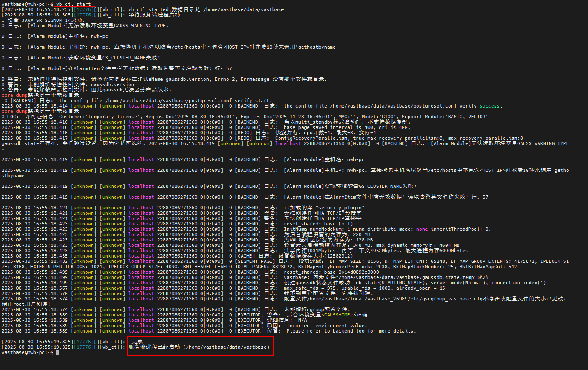Click "服务端进程已经启动" final message
This screenshot has height=370, width=588.
point(154,347)
